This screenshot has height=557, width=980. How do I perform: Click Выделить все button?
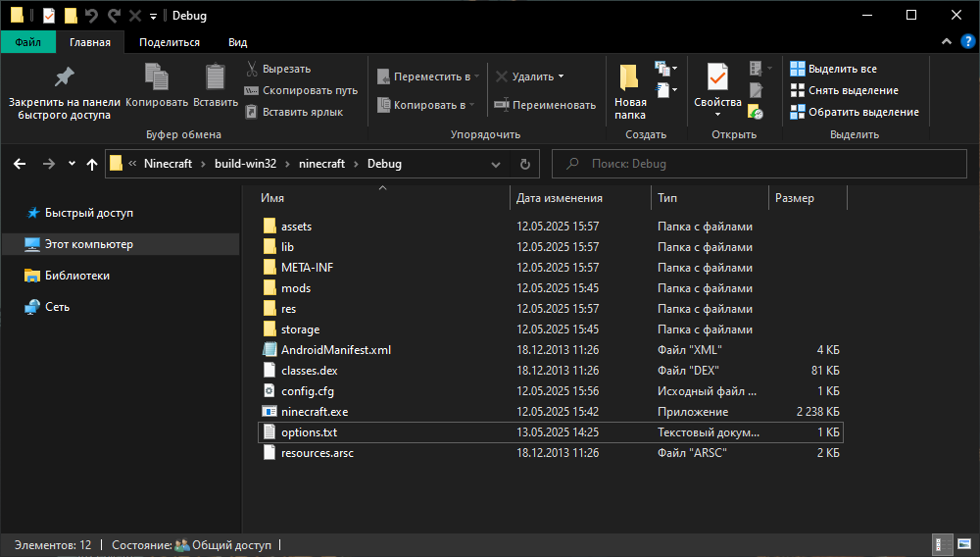834,69
